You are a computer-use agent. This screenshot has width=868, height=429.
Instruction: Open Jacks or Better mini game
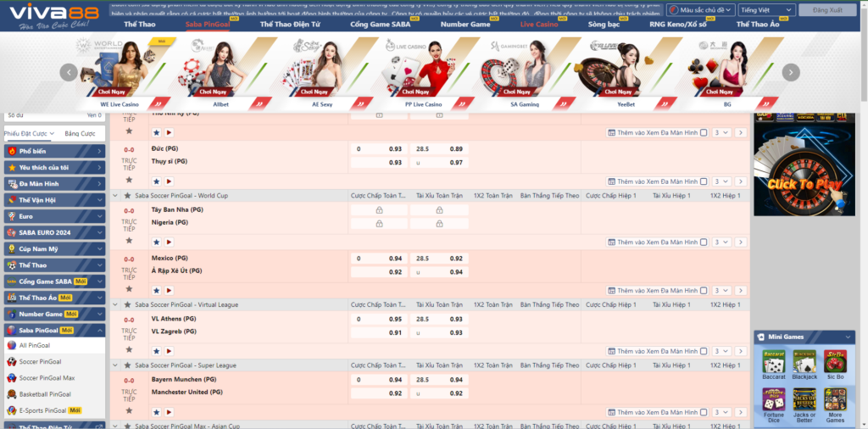coord(804,405)
